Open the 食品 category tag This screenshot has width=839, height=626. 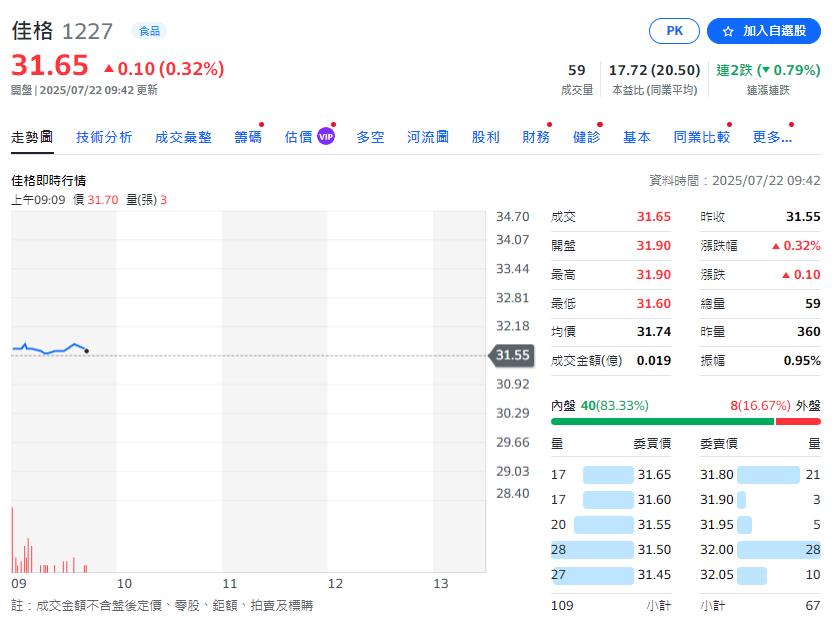coord(149,31)
